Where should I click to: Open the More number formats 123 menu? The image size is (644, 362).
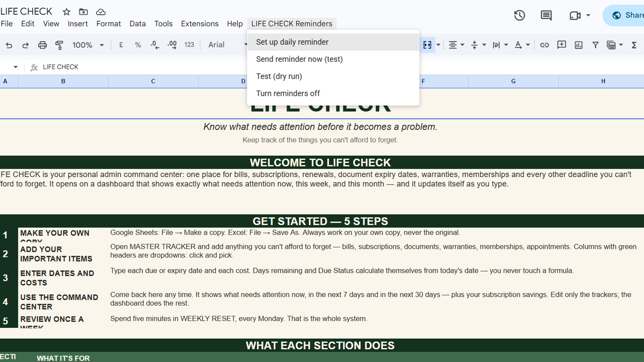(189, 45)
